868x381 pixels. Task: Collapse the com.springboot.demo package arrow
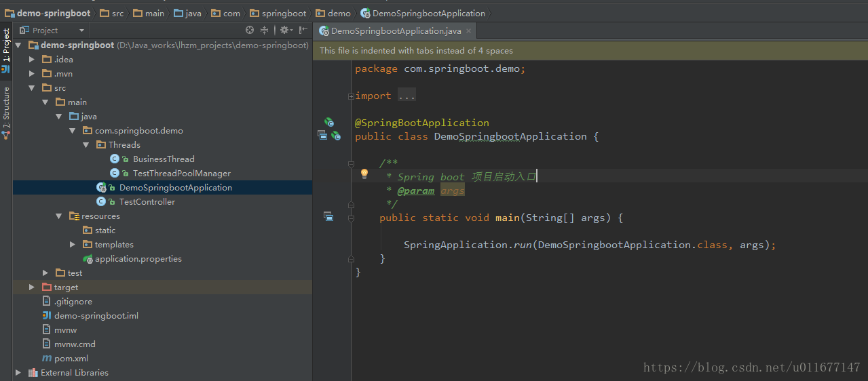point(73,131)
